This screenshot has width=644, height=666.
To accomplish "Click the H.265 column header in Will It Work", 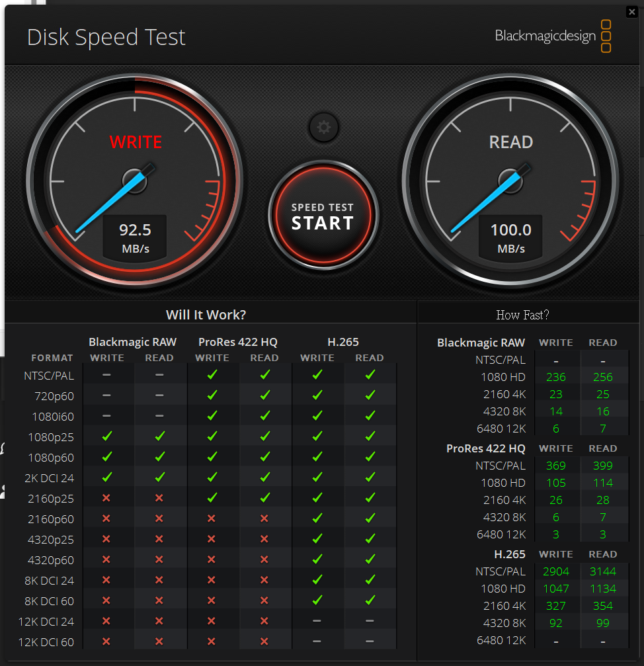I will coord(343,342).
